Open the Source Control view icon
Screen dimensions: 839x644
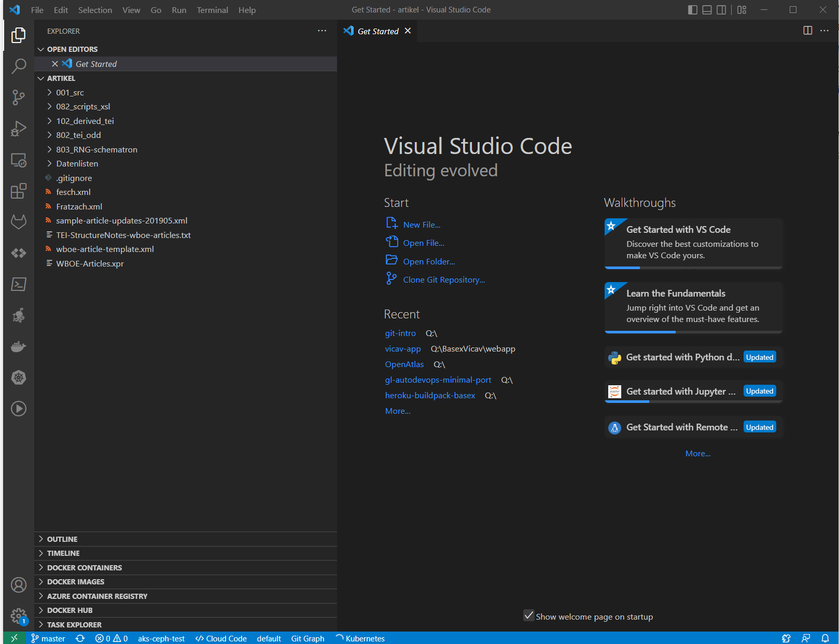click(19, 97)
